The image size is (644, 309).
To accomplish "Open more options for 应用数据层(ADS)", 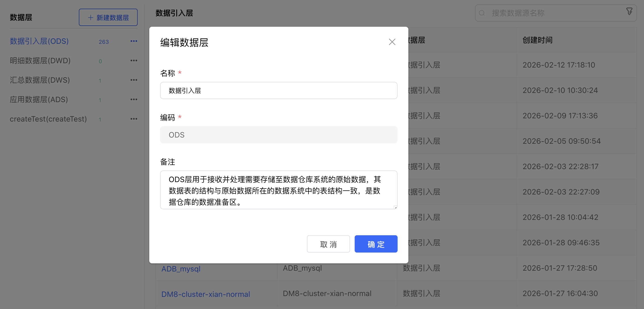I will 134,99.
